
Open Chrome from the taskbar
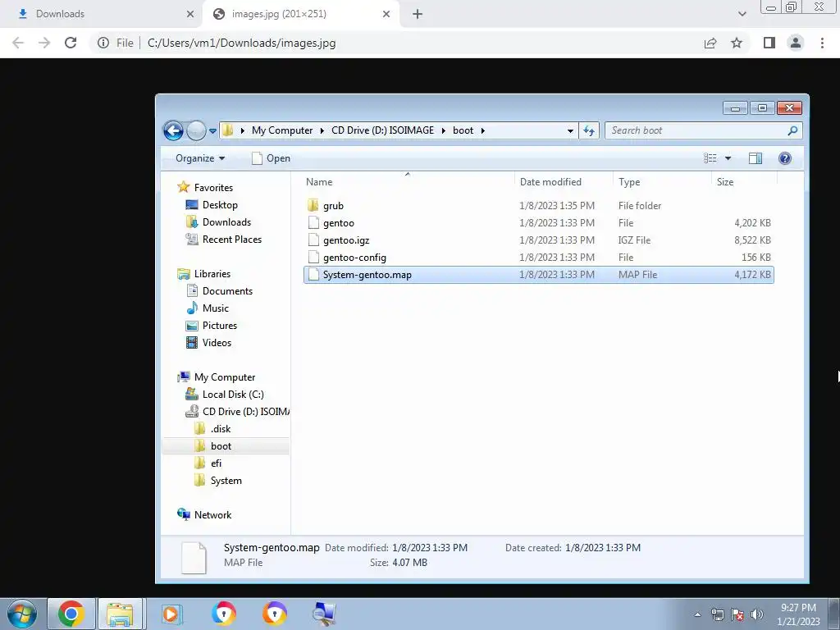[x=71, y=614]
